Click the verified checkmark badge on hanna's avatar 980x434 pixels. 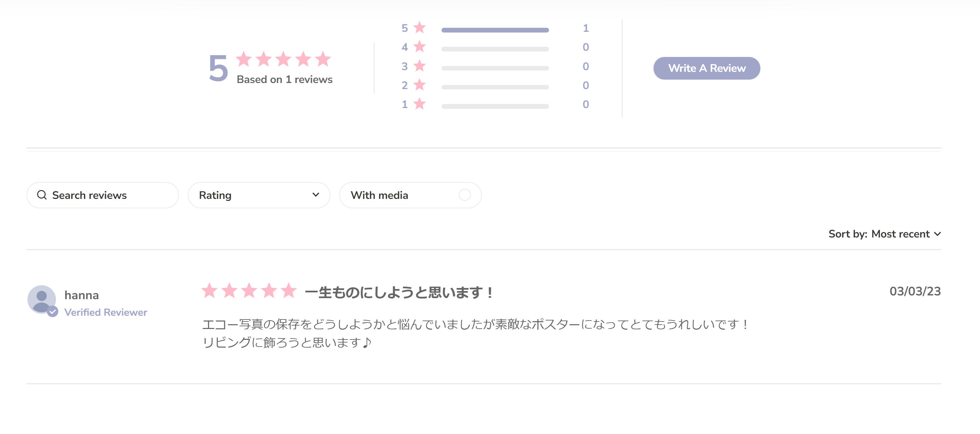(x=53, y=313)
